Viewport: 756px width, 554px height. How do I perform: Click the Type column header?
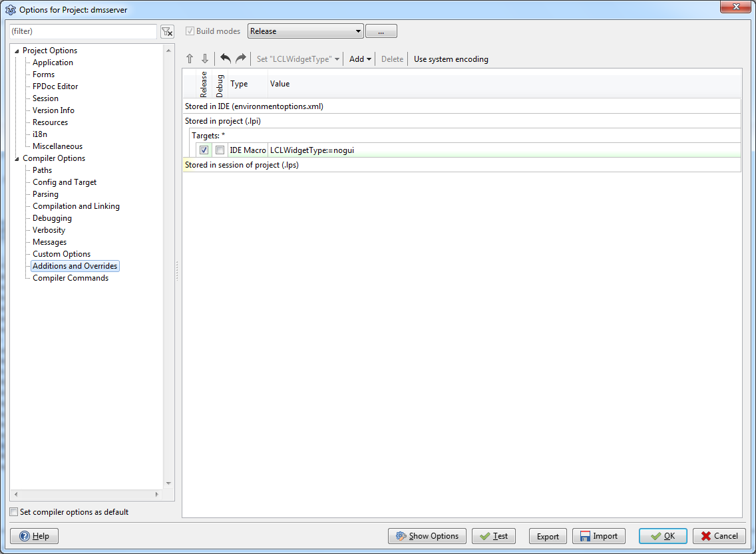248,84
